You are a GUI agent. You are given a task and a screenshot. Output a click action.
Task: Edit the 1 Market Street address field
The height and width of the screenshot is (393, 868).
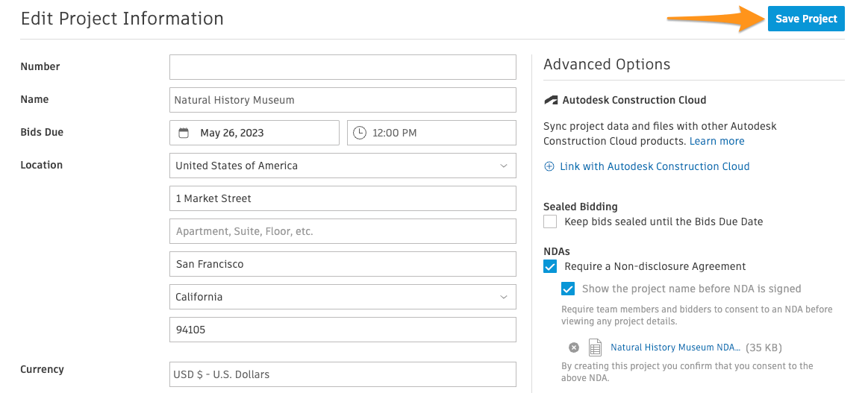[x=343, y=198]
